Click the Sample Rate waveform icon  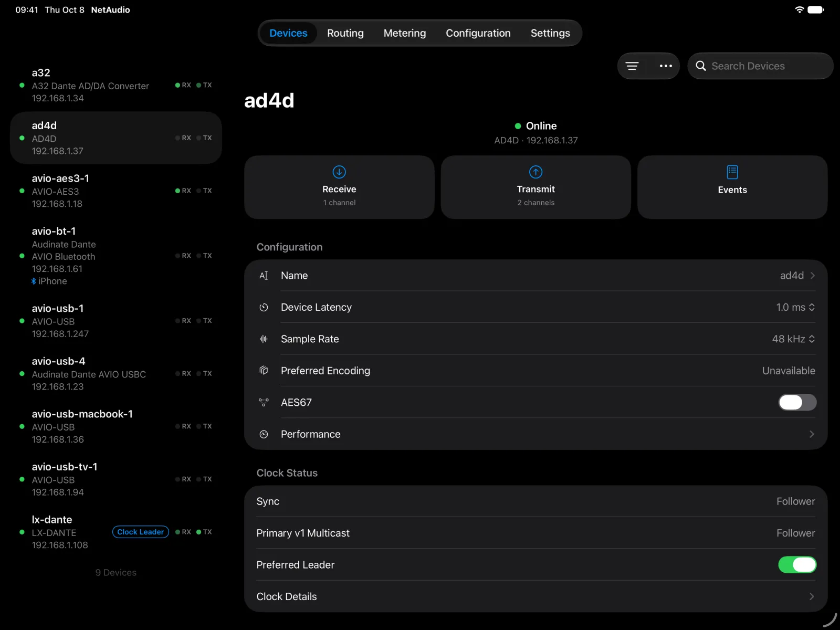264,339
